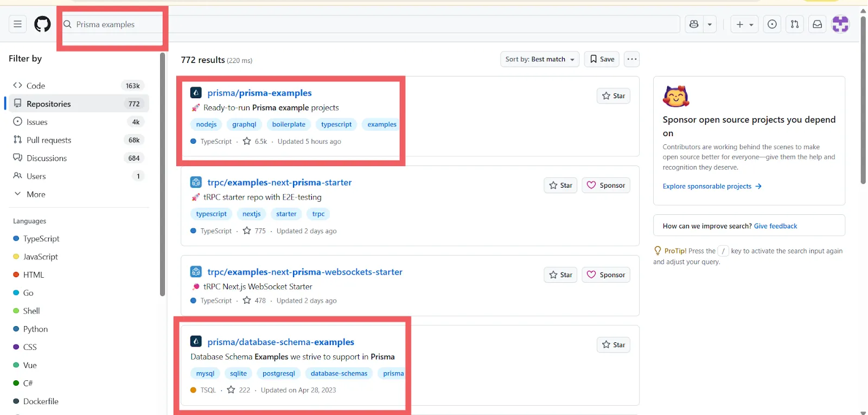The width and height of the screenshot is (868, 415).
Task: Star the prisma/prisma-examples repository
Action: point(614,96)
